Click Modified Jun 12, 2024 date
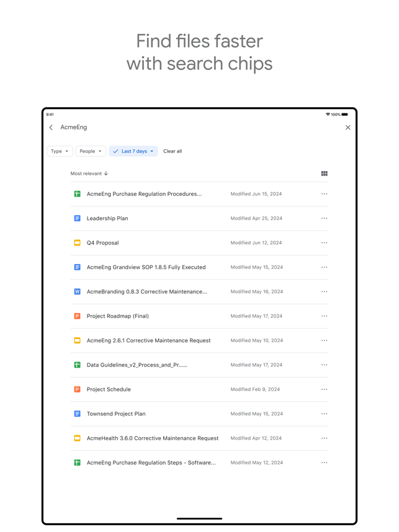The width and height of the screenshot is (399, 532). [256, 243]
